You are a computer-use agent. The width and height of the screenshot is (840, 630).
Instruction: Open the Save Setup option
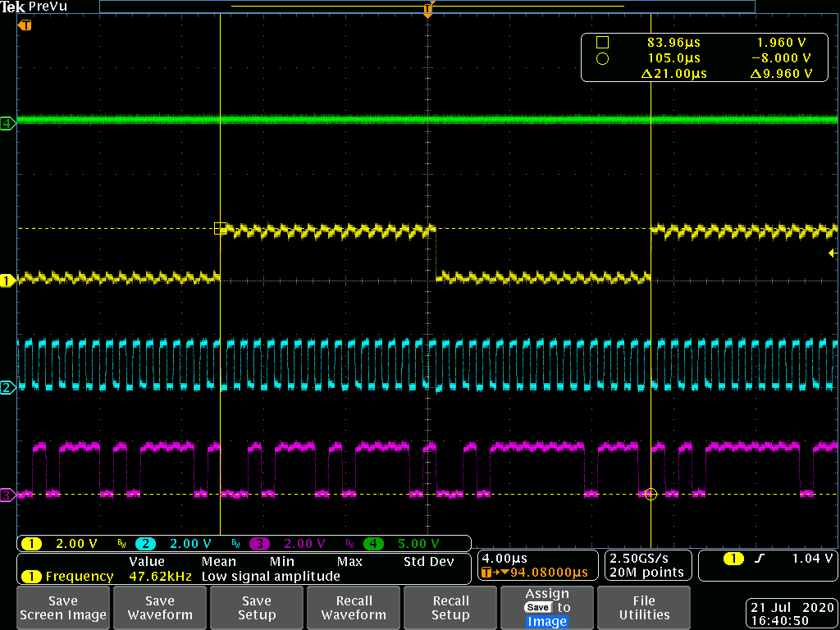tap(257, 608)
